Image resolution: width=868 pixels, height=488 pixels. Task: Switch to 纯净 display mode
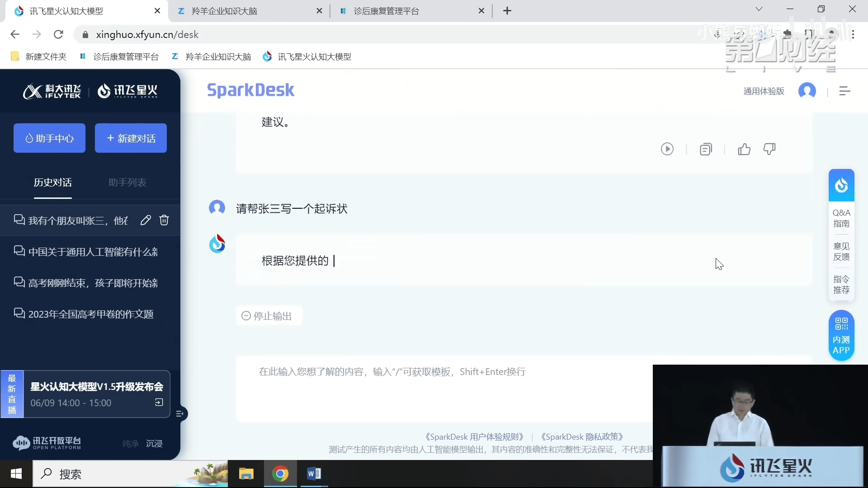130,444
